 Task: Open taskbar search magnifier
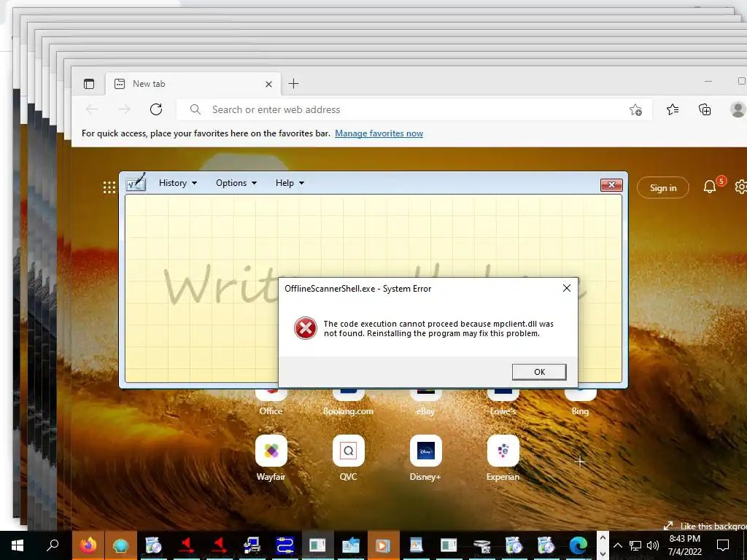tap(53, 545)
